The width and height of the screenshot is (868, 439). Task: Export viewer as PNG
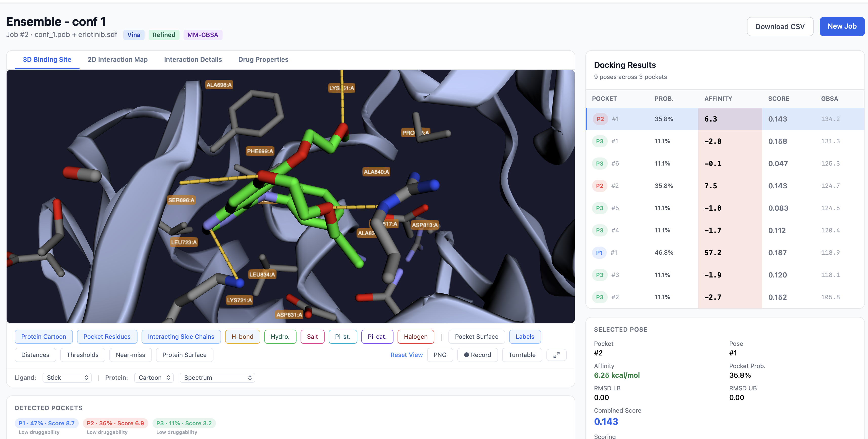440,355
